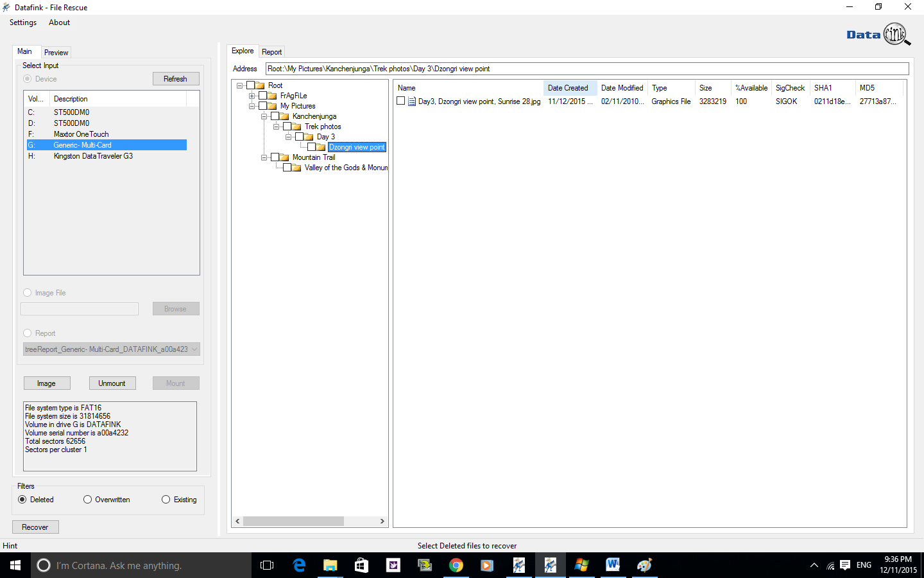Open the About menu
Viewport: 924px width, 578px height.
pos(60,22)
